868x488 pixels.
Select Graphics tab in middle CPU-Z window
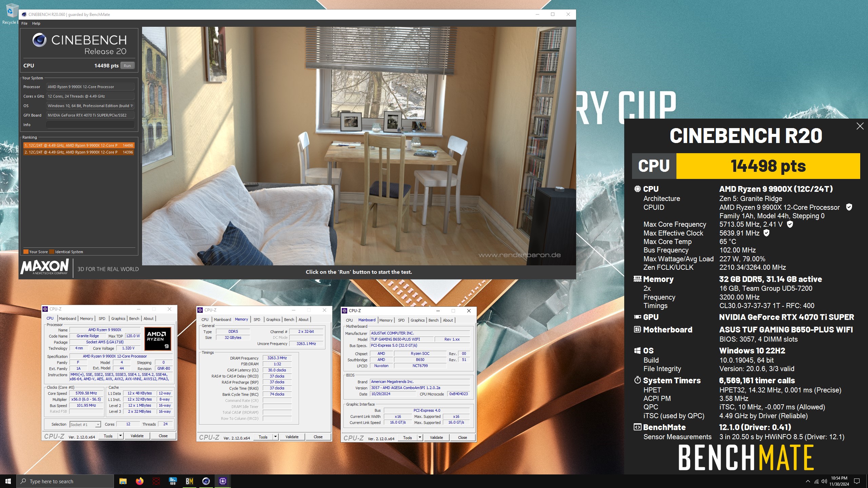click(x=273, y=320)
